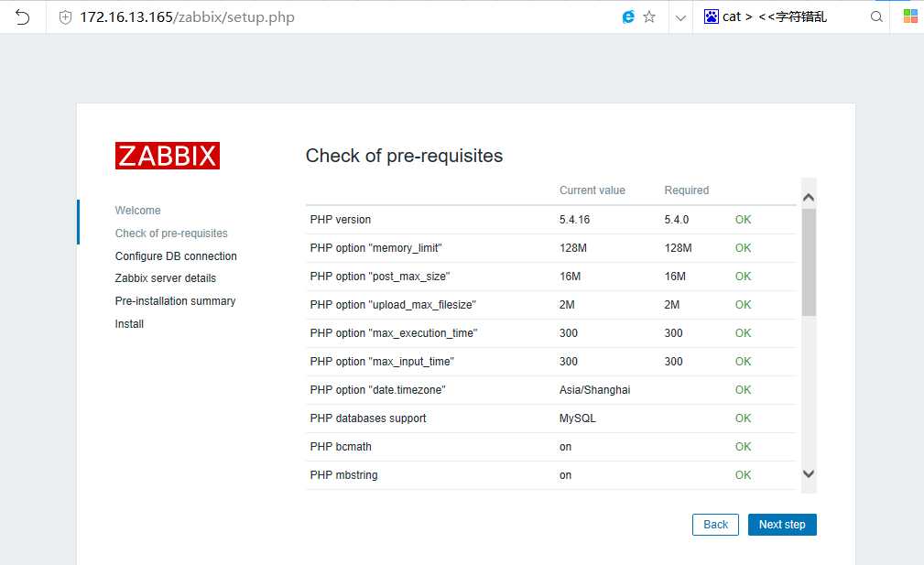Click OK status in PHP version row
The width and height of the screenshot is (924, 565).
pos(743,220)
